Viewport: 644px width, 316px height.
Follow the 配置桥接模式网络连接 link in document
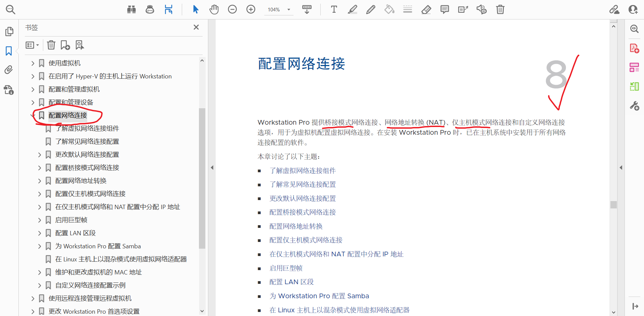point(303,212)
